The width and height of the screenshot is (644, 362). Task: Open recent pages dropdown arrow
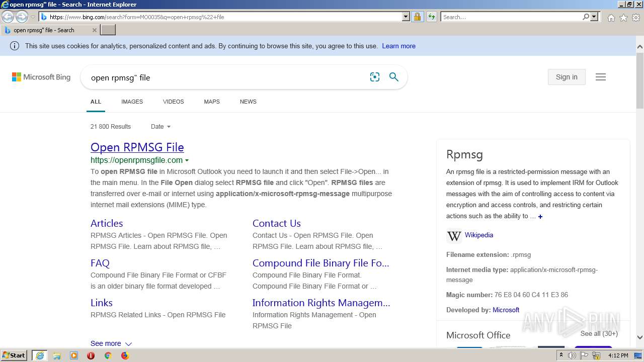(x=33, y=17)
